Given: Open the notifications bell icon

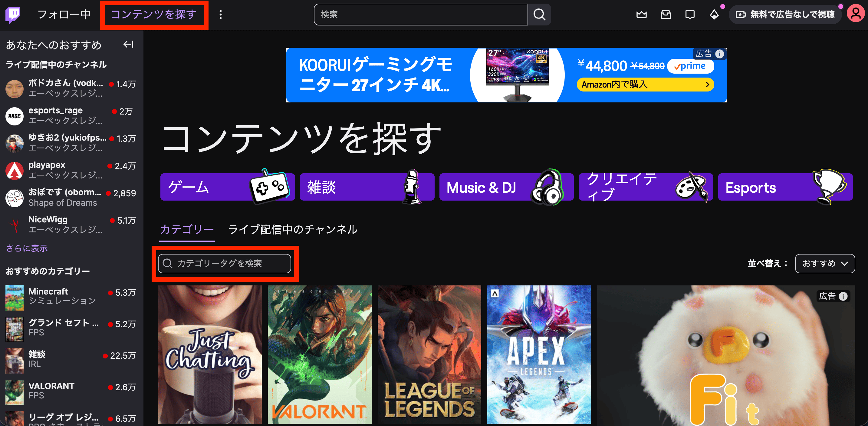Looking at the screenshot, I should pyautogui.click(x=714, y=15).
